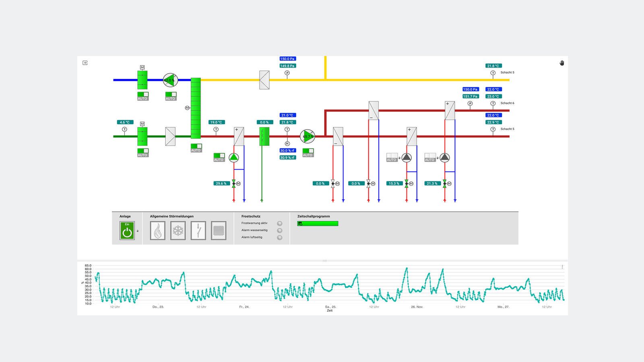Click the electrical switch fault icon
Image resolution: width=644 pixels, height=362 pixels.
[x=198, y=231]
